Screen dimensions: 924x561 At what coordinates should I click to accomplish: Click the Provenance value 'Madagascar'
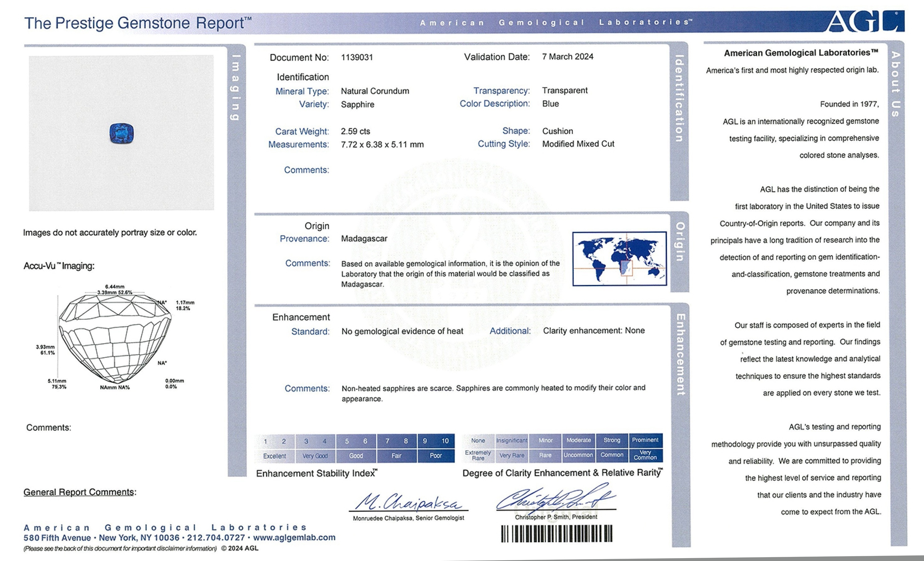click(364, 239)
